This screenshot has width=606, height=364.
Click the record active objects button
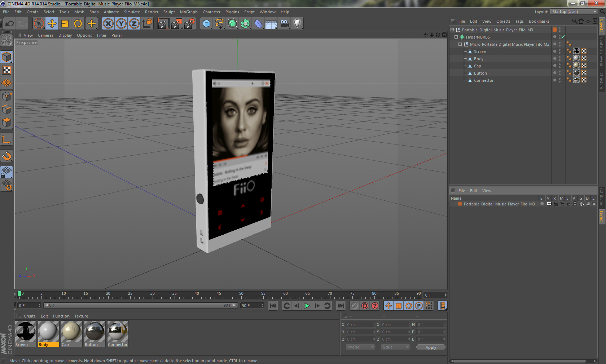pyautogui.click(x=355, y=306)
